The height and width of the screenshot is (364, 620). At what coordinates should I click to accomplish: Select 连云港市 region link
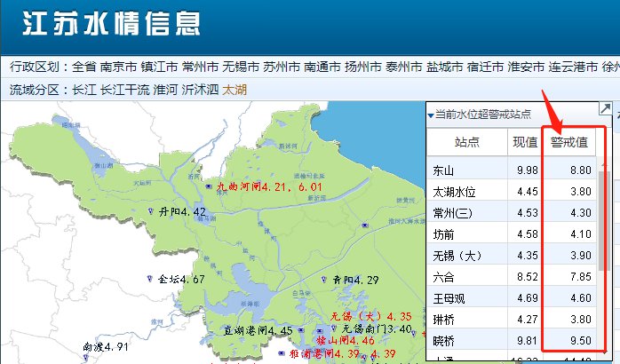[x=573, y=67]
